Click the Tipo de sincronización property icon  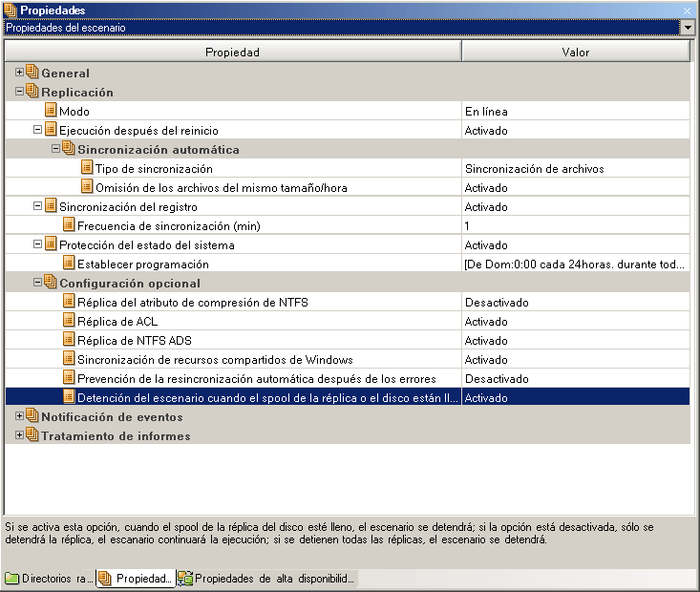(87, 169)
